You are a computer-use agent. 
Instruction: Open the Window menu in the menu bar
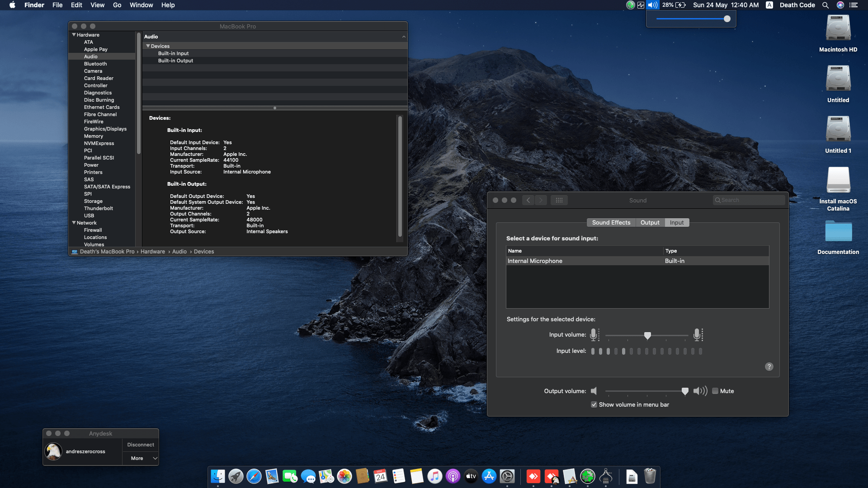tap(141, 5)
